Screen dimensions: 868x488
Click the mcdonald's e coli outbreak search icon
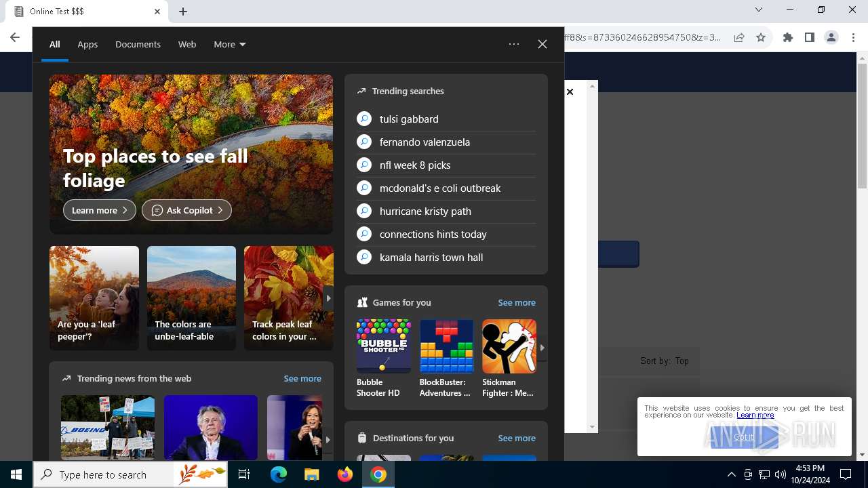[364, 188]
